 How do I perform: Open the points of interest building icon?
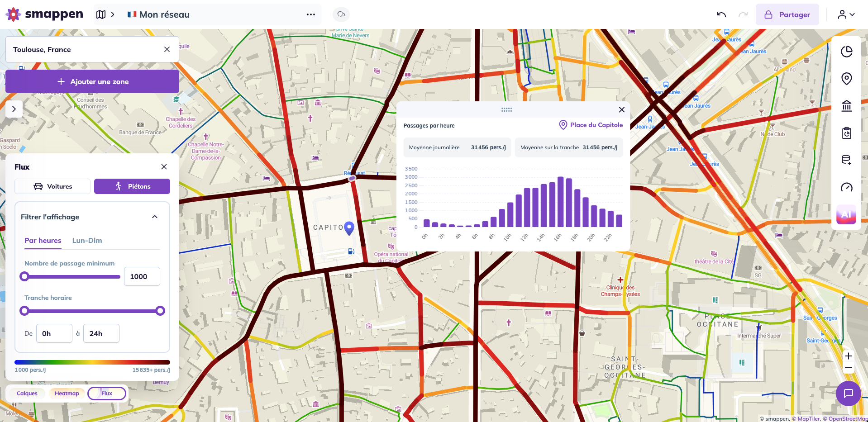coord(846,106)
